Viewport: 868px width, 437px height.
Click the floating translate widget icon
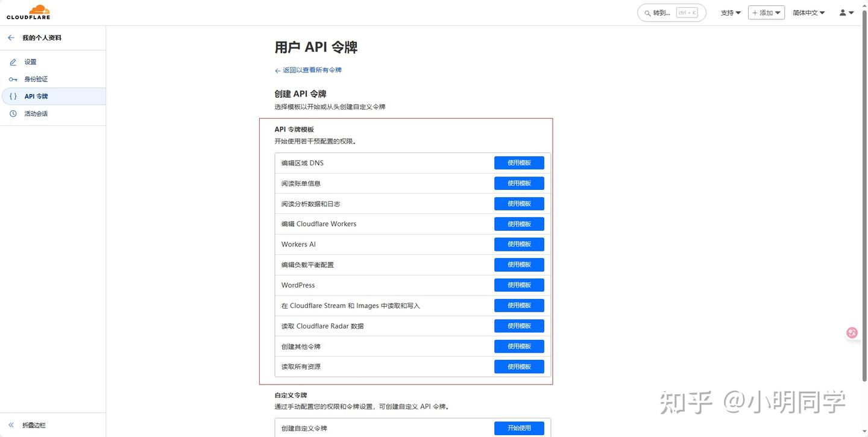pyautogui.click(x=852, y=332)
